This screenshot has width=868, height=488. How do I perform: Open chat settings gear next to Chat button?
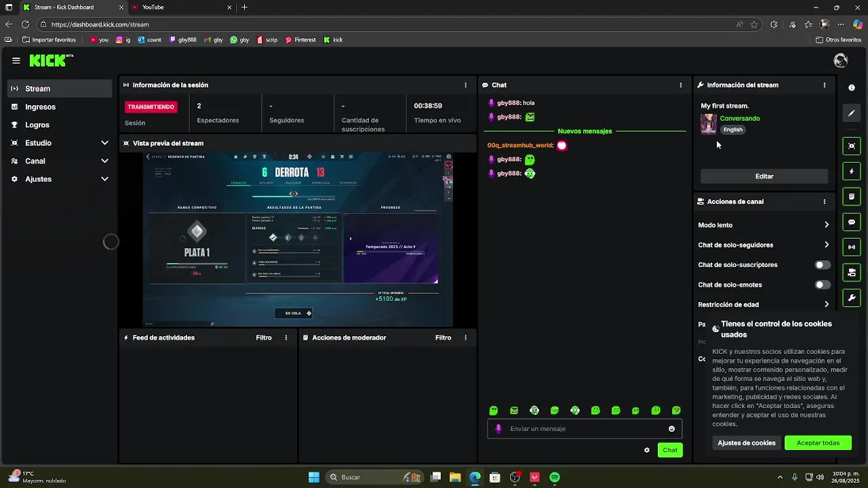coord(647,450)
